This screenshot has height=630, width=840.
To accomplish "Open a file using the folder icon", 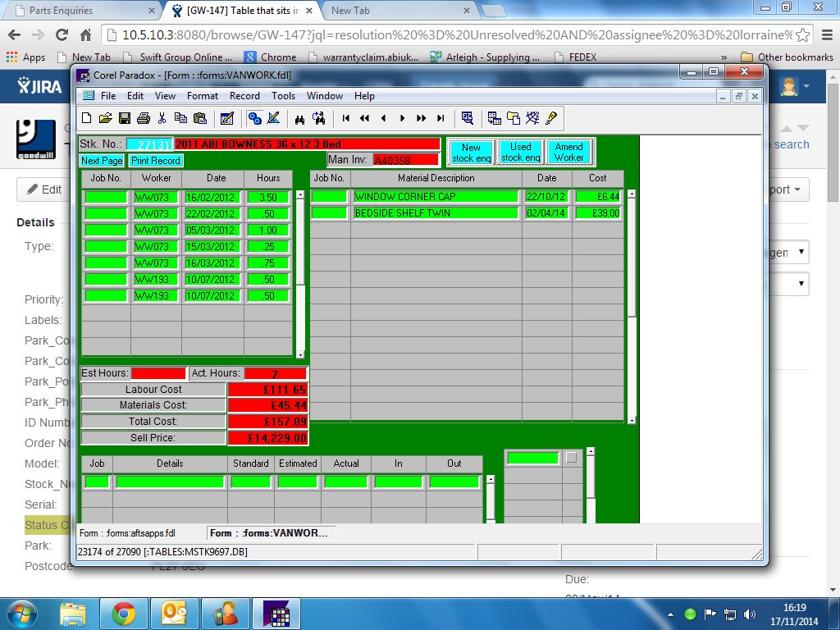I will pos(106,118).
